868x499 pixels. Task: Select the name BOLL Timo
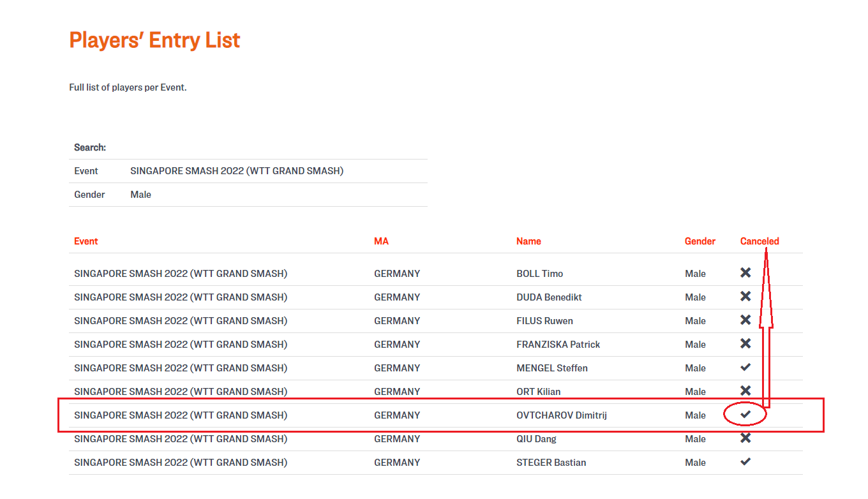pos(539,274)
